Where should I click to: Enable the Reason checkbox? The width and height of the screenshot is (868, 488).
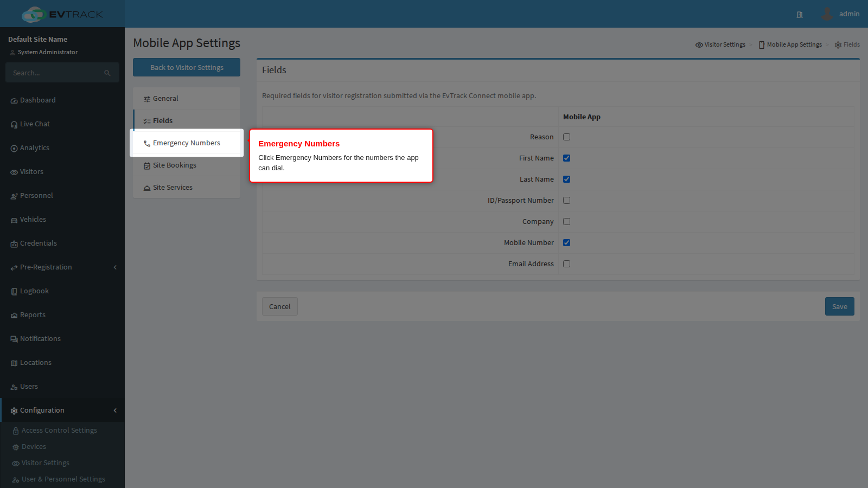coord(566,137)
